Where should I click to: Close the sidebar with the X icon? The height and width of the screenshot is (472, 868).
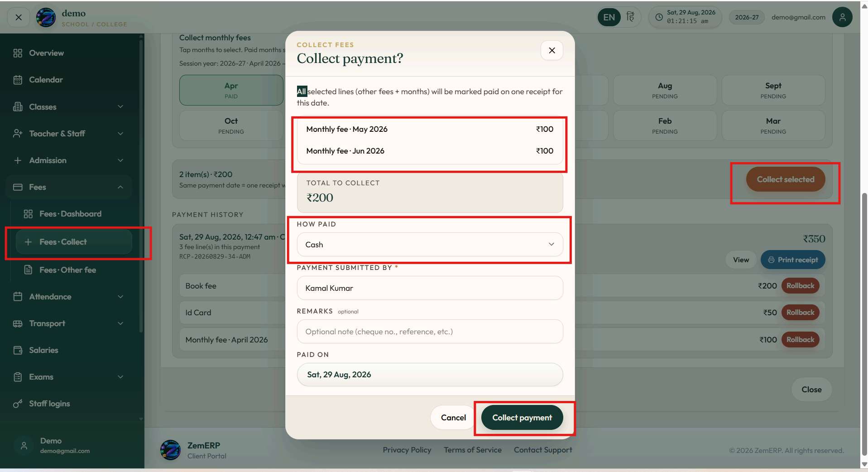coord(19,17)
